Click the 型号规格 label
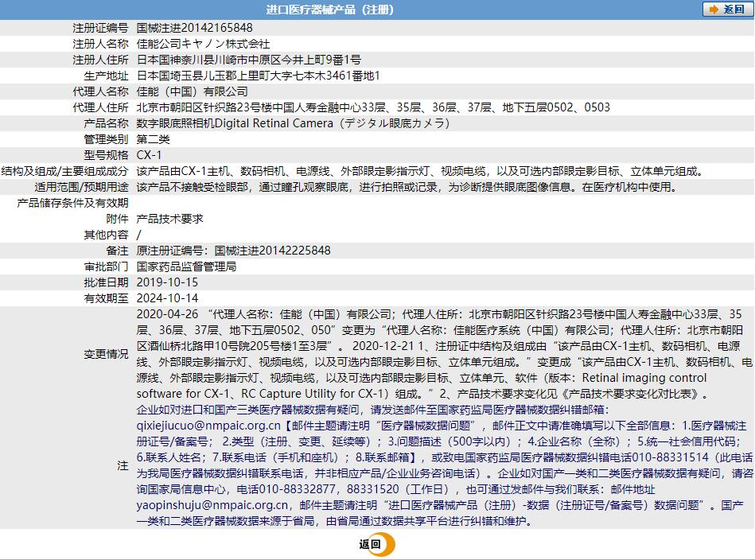Viewport: 755px width, 560px height. (x=107, y=155)
